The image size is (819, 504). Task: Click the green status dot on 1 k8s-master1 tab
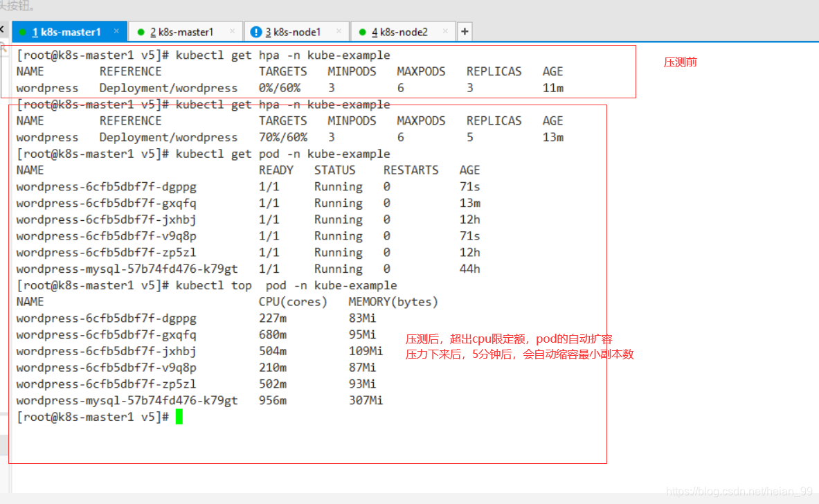[22, 33]
